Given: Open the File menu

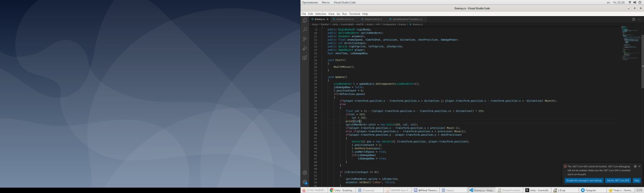Looking at the screenshot, I should pos(304,14).
